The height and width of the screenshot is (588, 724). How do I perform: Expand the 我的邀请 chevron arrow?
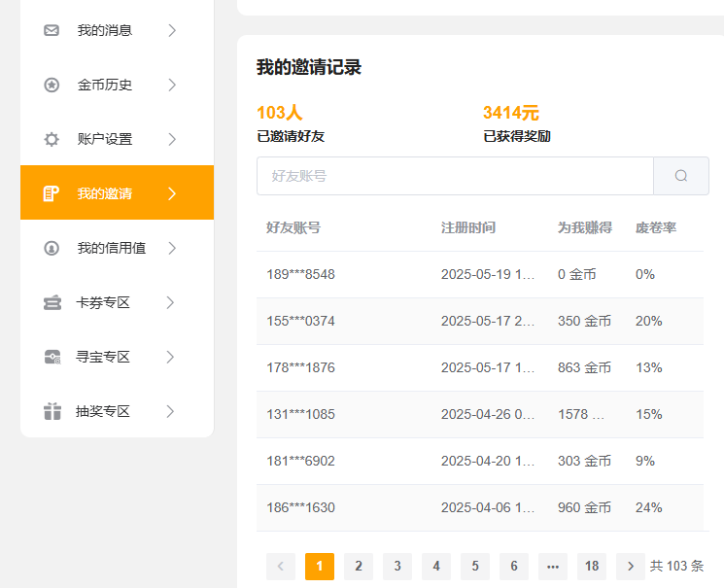[172, 193]
